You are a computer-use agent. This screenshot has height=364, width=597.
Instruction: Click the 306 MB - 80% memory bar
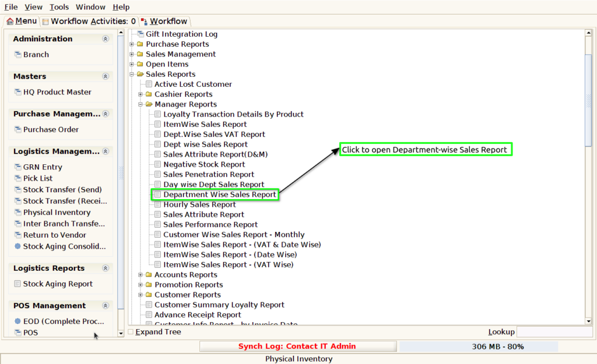point(479,347)
